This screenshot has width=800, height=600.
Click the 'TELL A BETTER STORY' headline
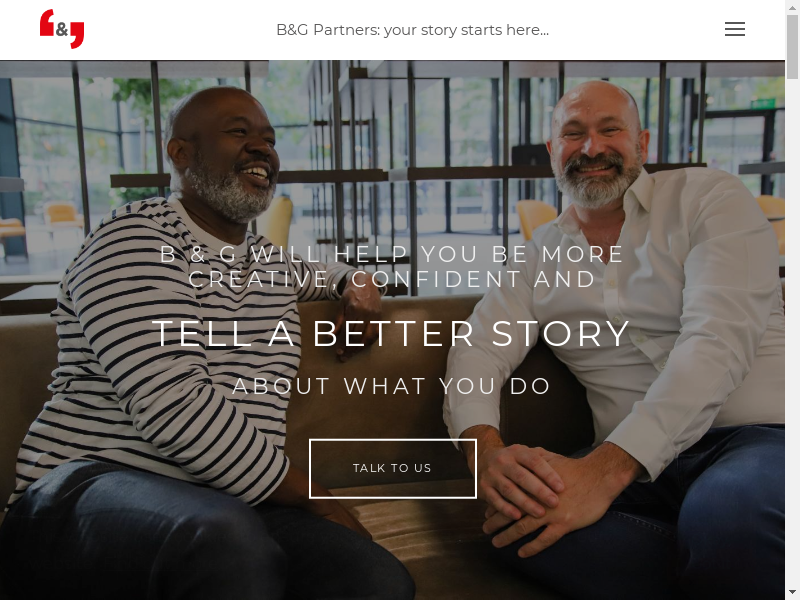391,334
